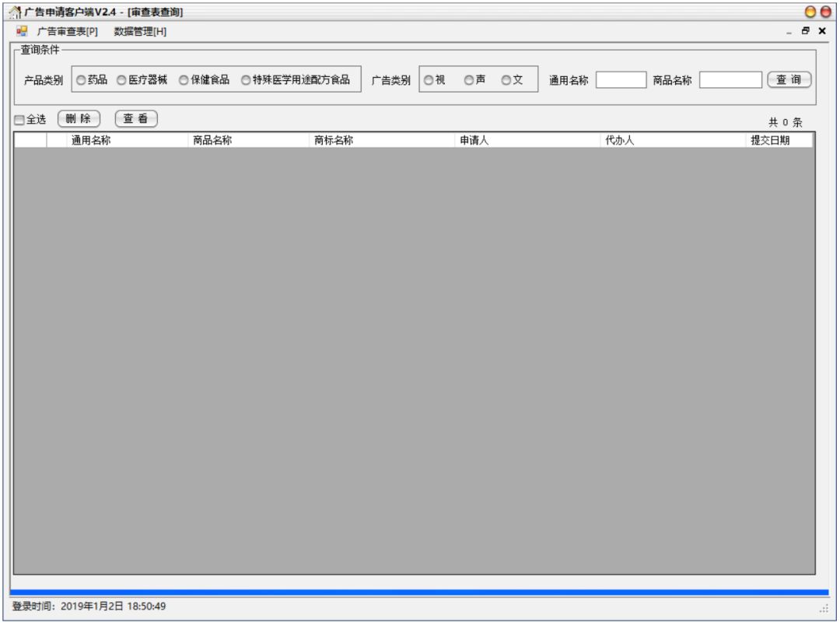Sort by 商标名称 column header
This screenshot has height=623, width=840.
click(x=382, y=140)
